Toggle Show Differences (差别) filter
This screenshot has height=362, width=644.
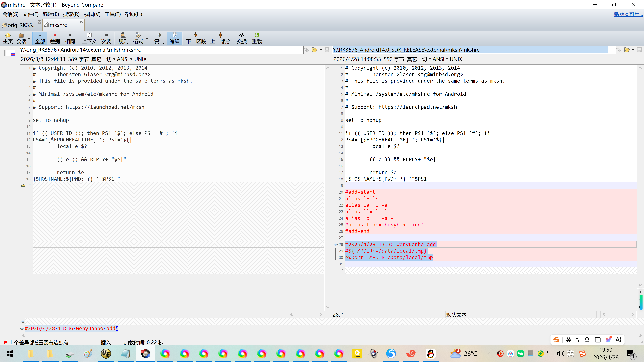(55, 38)
